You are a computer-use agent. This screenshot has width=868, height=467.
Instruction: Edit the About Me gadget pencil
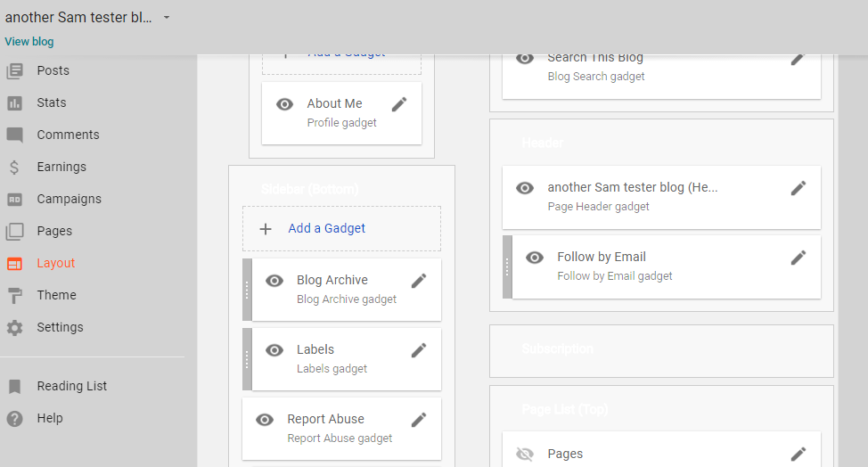[399, 104]
